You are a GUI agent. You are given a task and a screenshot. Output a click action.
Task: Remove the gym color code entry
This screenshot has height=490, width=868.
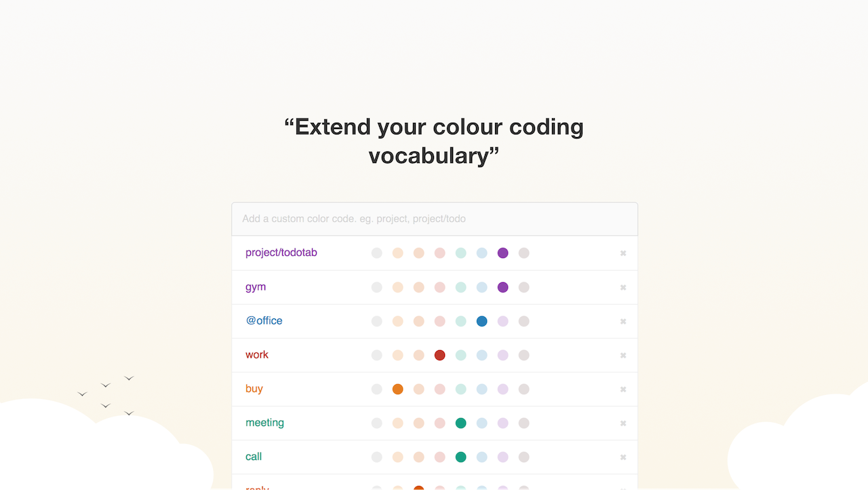tap(623, 287)
